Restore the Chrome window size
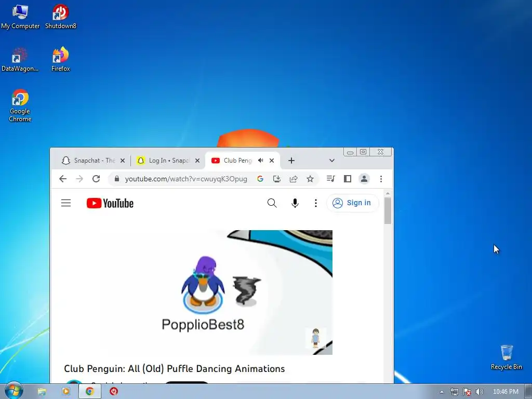The image size is (532, 399). pos(363,152)
